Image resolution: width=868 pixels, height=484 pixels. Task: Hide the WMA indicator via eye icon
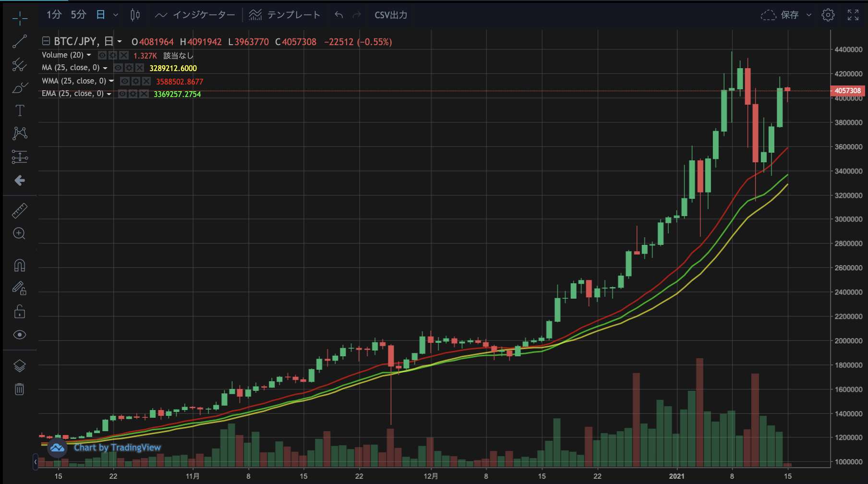point(124,81)
